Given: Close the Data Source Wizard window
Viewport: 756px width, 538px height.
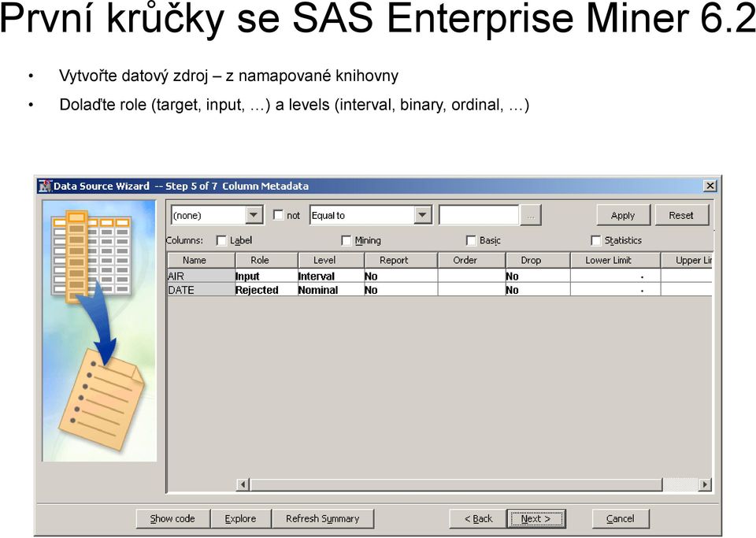Looking at the screenshot, I should [x=710, y=186].
